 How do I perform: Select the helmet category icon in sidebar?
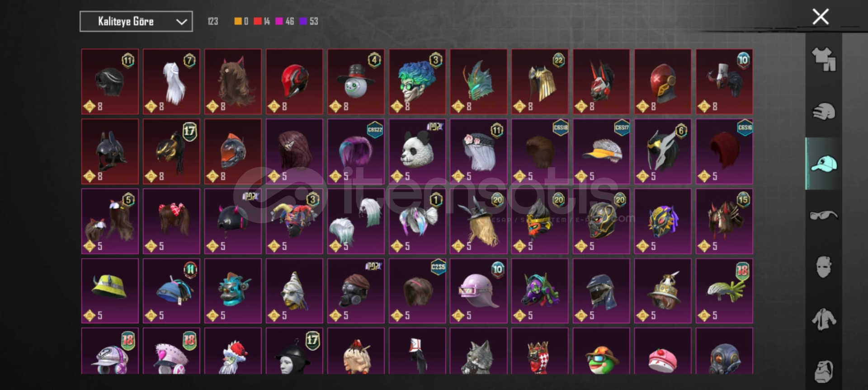click(x=824, y=112)
